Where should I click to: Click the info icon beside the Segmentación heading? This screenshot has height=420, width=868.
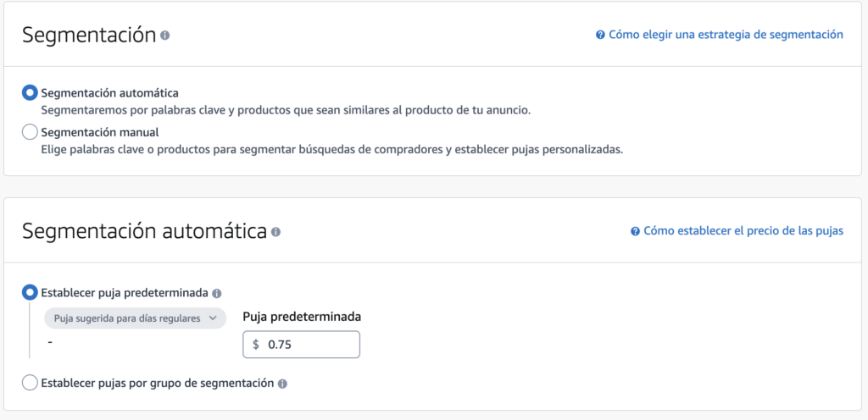164,36
